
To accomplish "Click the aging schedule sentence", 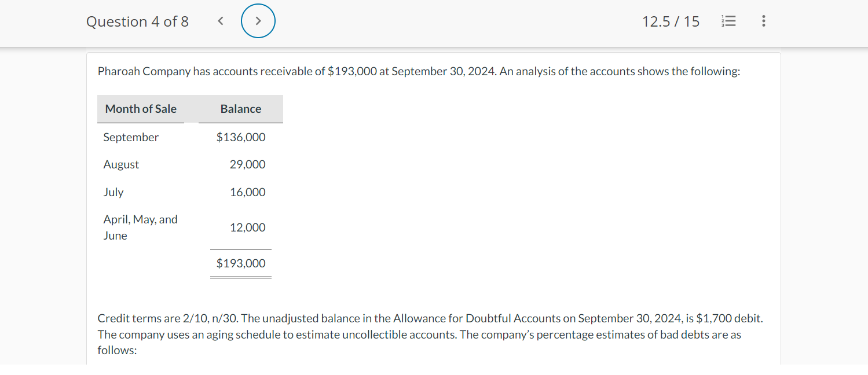I will coord(419,334).
